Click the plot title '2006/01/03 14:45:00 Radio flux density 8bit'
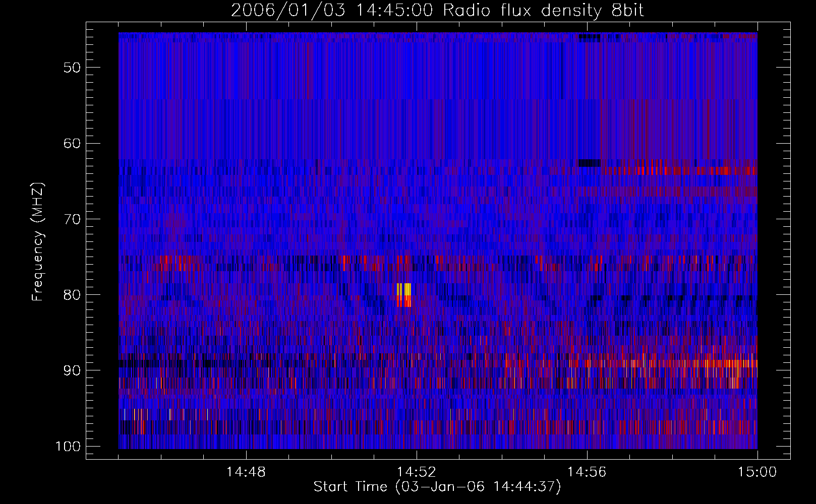Image resolution: width=816 pixels, height=504 pixels. click(437, 10)
